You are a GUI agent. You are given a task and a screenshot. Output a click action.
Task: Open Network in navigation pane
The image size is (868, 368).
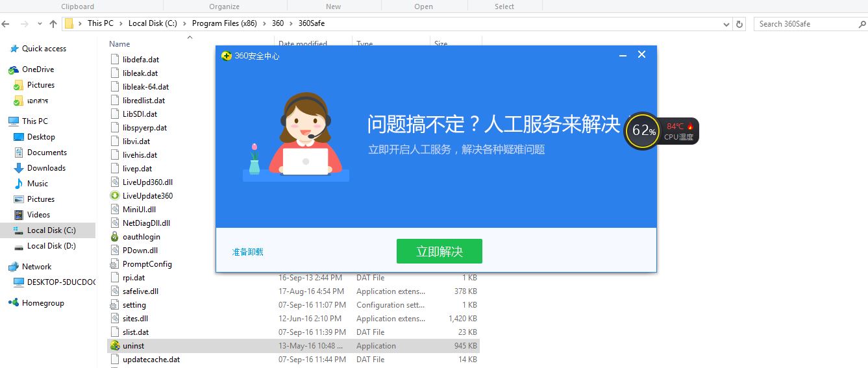[36, 267]
